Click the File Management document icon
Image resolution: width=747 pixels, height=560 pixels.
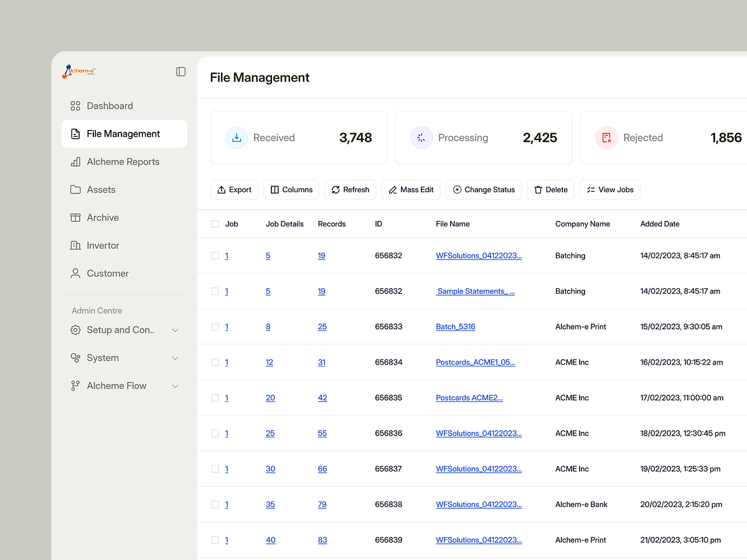[x=75, y=134]
